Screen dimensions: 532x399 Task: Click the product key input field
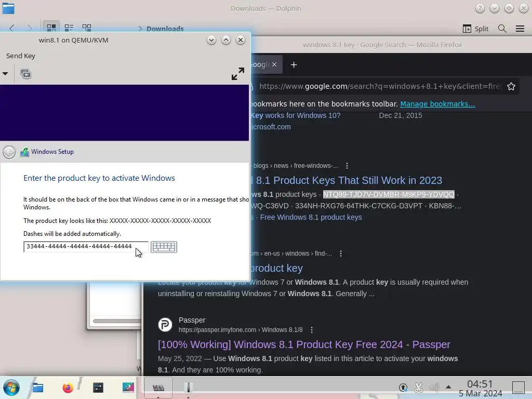[x=86, y=247]
